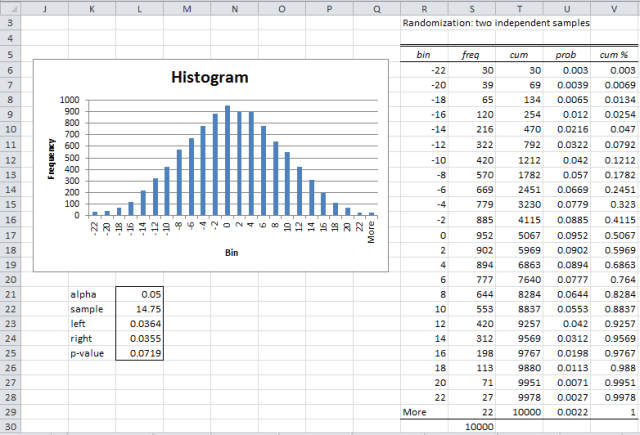Select cum cell with value 1212
Screen dimensions: 640x435
click(519, 160)
